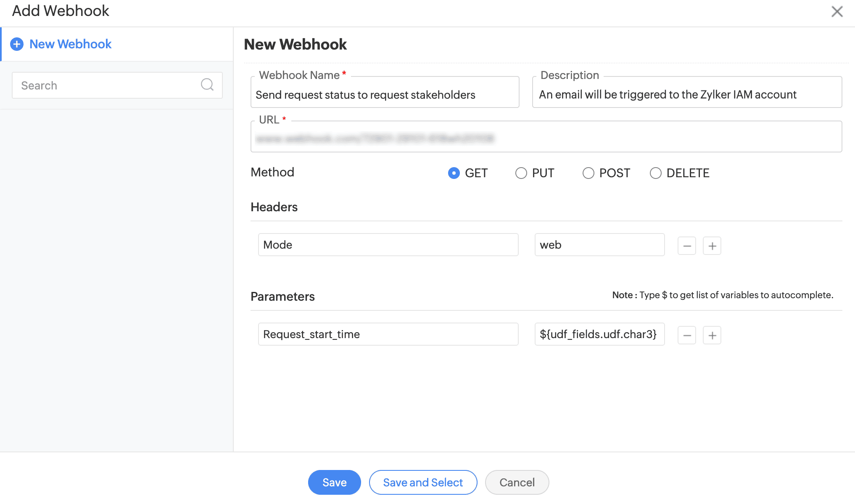Click the search magnifier icon
The height and width of the screenshot is (504, 855).
(207, 85)
